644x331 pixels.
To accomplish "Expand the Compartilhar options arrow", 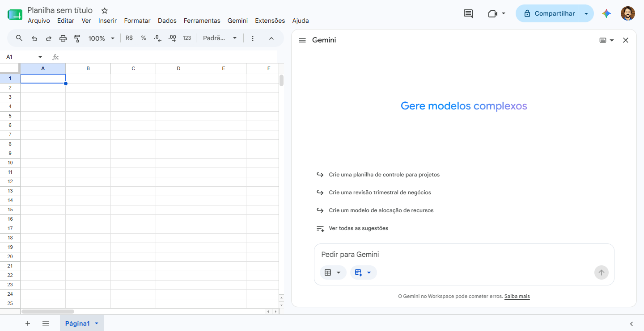I will (x=586, y=13).
